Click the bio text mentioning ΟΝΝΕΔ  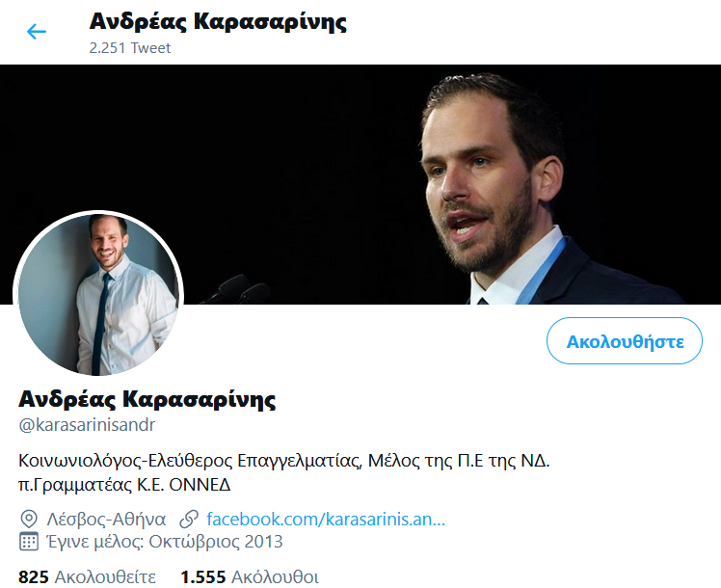coord(124,485)
